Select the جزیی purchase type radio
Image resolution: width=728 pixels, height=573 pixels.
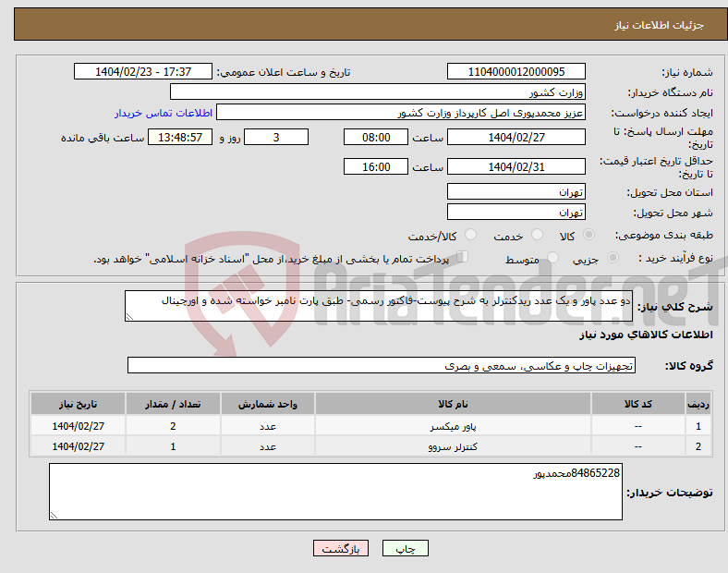613,257
